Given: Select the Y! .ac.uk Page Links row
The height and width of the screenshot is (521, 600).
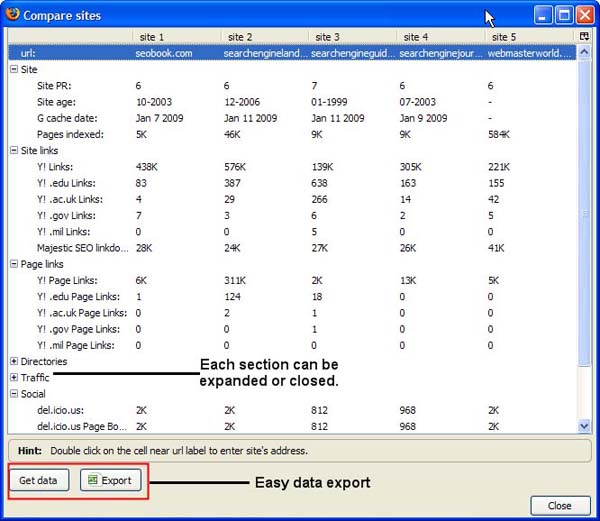Looking at the screenshot, I should tap(82, 313).
